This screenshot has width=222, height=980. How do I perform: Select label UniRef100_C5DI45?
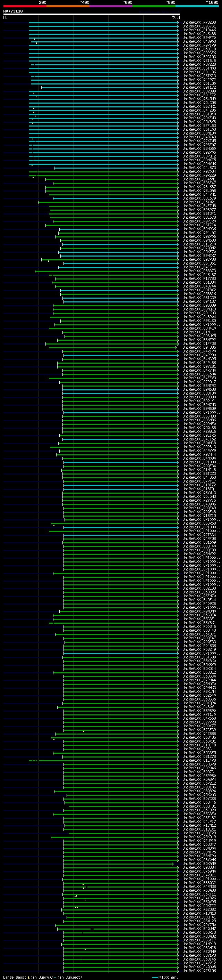tap(199, 959)
